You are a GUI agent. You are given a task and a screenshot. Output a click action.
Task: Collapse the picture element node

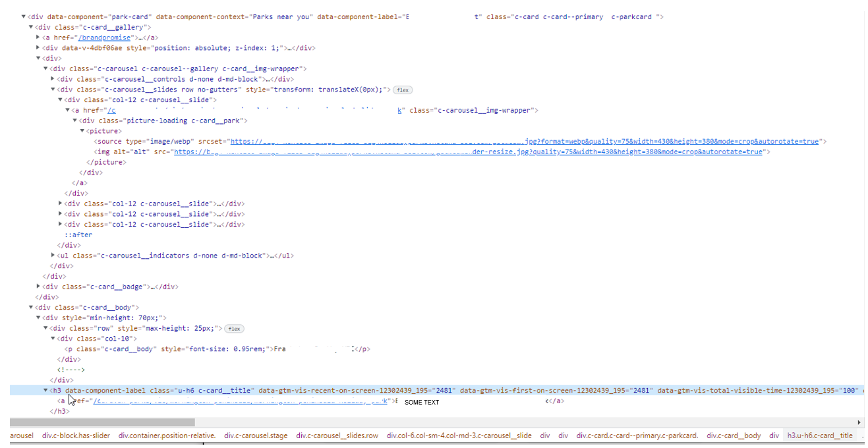[82, 131]
